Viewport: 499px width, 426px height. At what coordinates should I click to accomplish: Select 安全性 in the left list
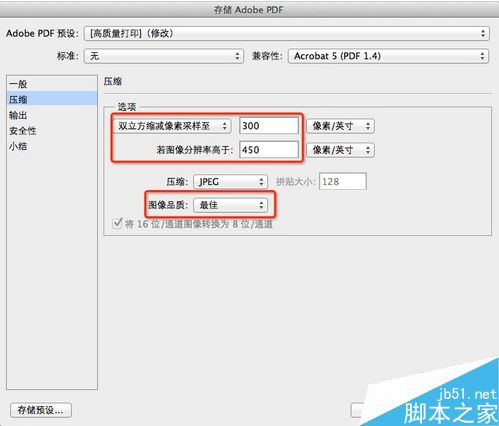(52, 131)
